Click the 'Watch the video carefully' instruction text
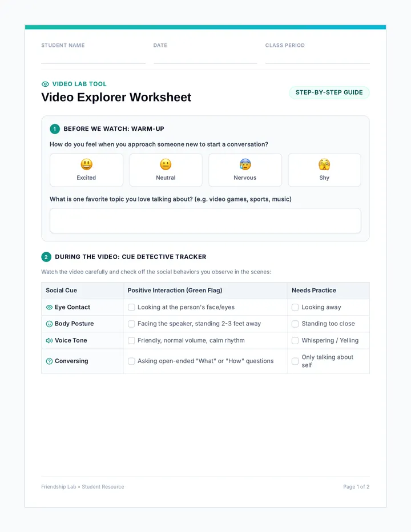411x532 pixels. tap(156, 272)
